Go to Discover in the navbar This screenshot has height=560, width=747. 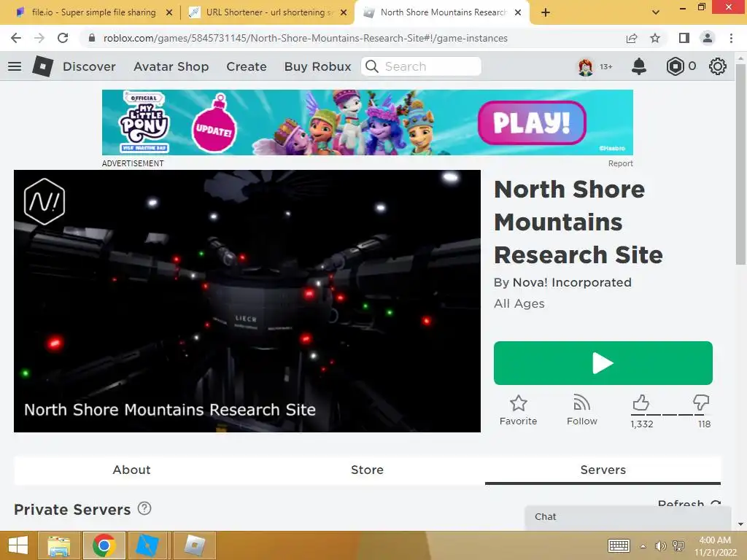pyautogui.click(x=89, y=66)
